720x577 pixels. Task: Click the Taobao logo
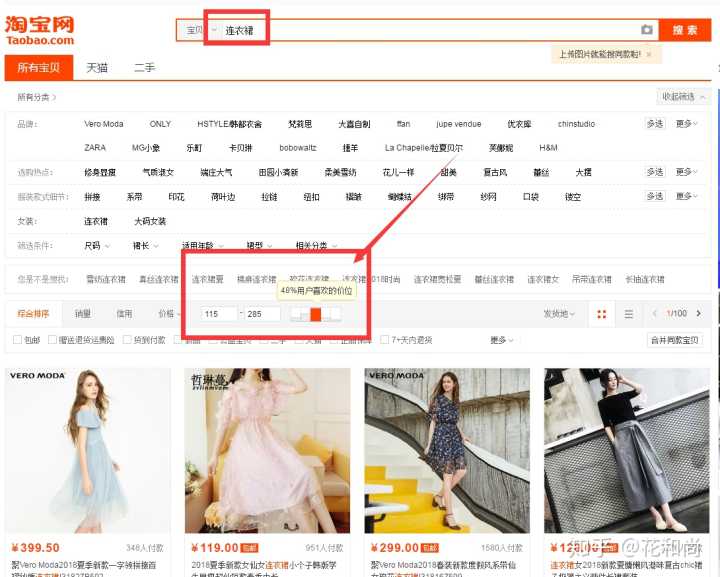42,30
